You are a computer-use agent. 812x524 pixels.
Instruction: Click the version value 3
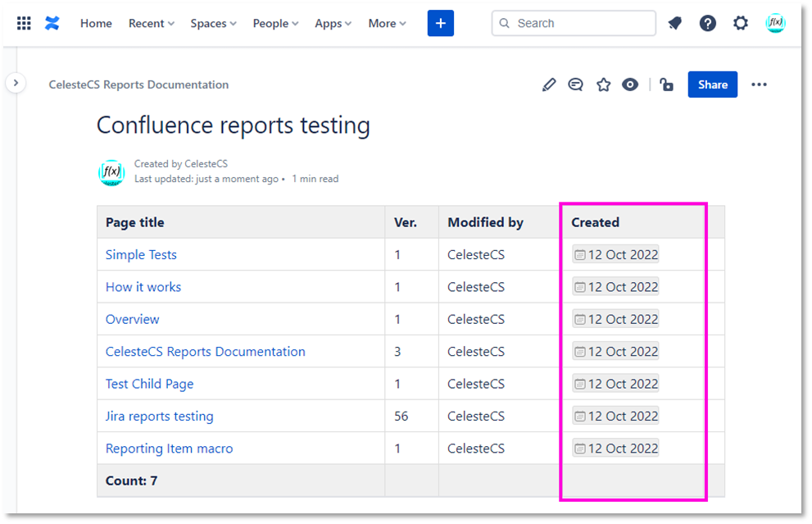point(397,352)
